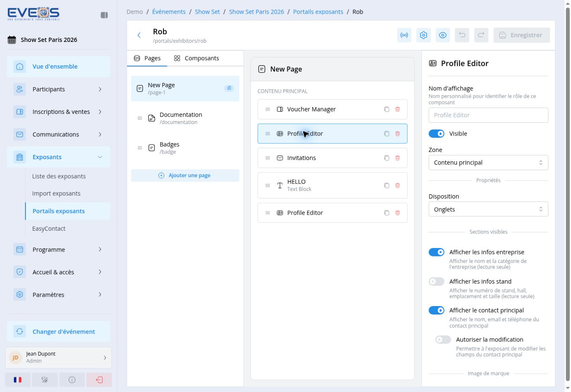
Task: Open the info icon button
Action: [72, 380]
